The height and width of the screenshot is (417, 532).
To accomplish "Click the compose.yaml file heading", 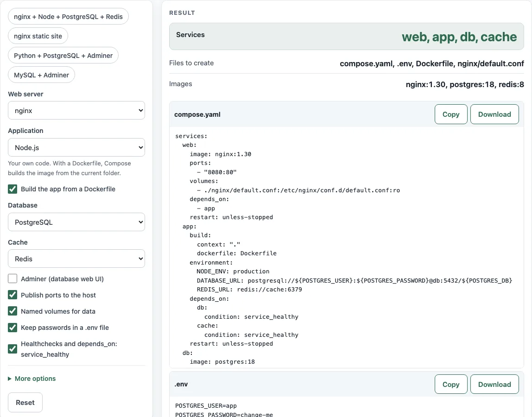I will (x=197, y=114).
